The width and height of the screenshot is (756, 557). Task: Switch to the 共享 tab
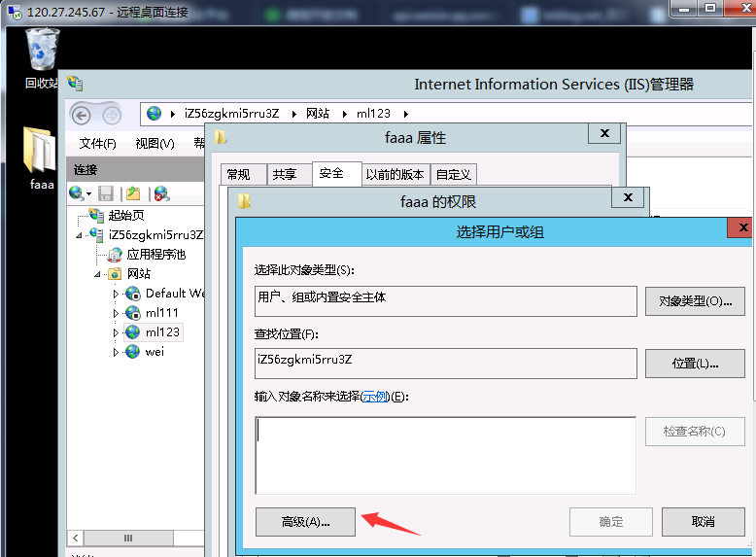[285, 174]
